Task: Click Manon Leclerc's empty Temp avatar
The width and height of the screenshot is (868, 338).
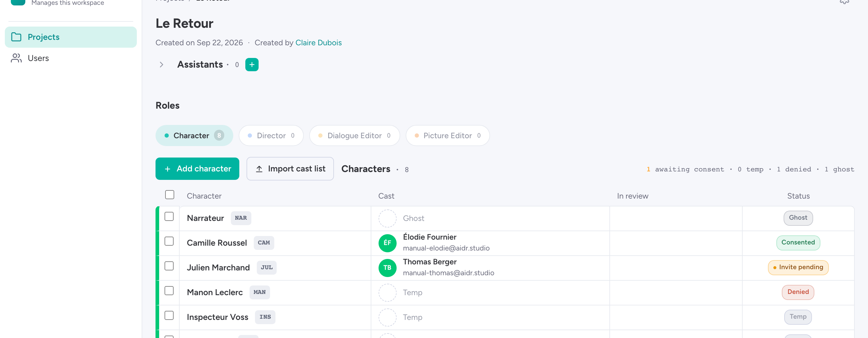Action: 387,292
